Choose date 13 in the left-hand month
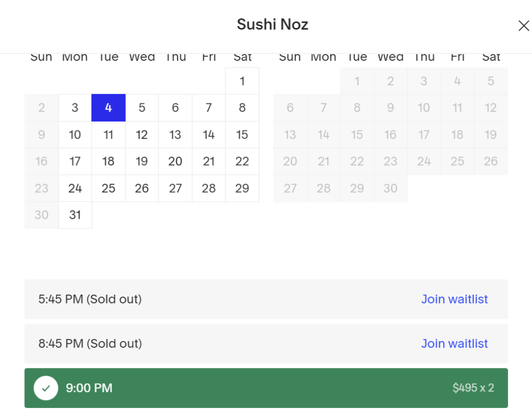 point(176,135)
